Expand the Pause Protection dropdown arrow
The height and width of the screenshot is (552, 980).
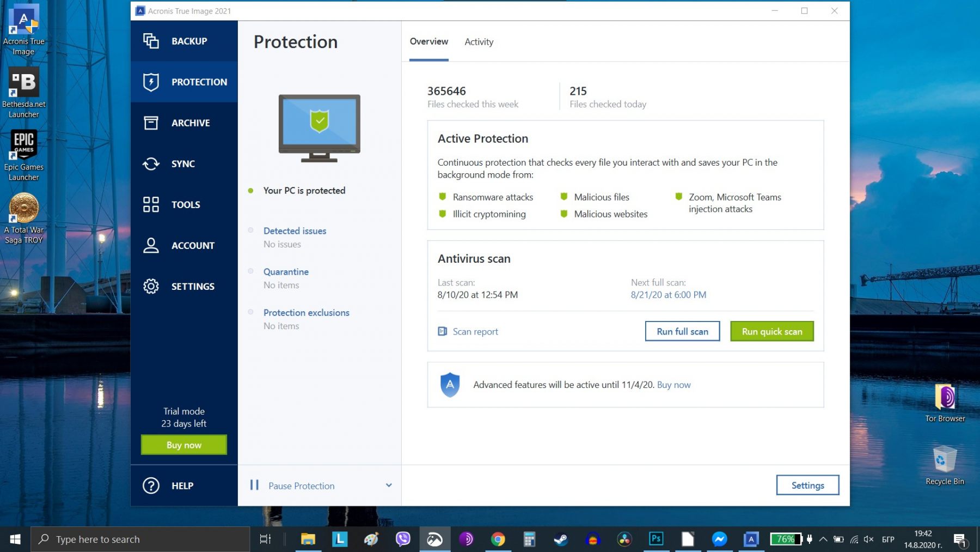[x=389, y=485]
